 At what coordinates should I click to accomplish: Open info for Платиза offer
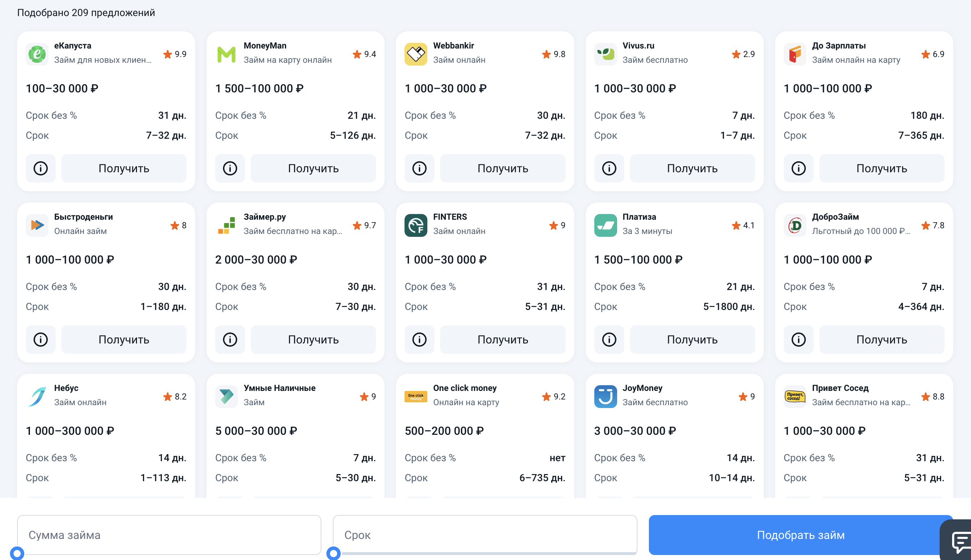click(x=609, y=339)
